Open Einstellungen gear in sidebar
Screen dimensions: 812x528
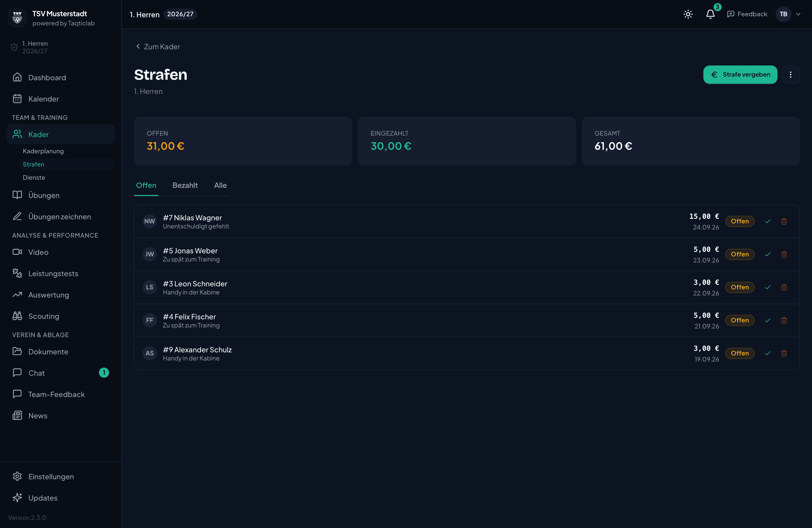coord(60,477)
